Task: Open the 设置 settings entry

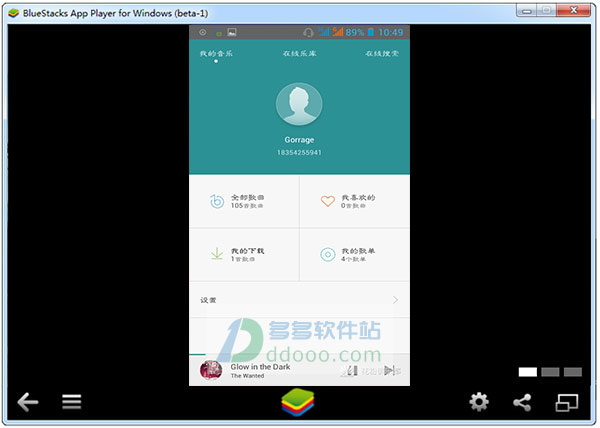Action: tap(209, 300)
